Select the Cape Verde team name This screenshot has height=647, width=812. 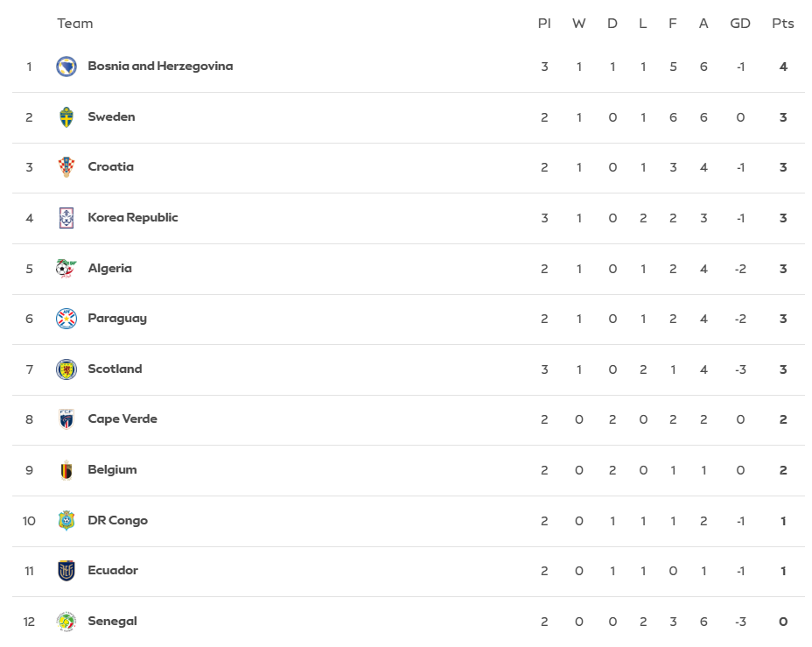click(122, 418)
